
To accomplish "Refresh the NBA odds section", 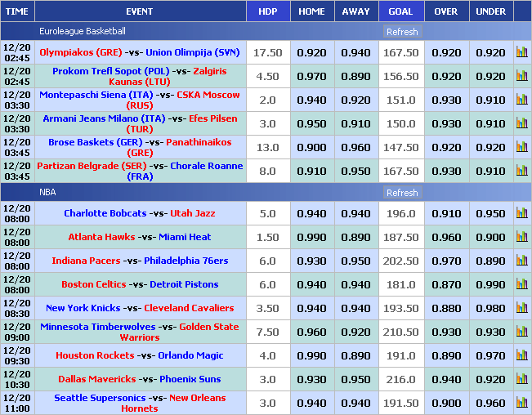I will pyautogui.click(x=401, y=193).
